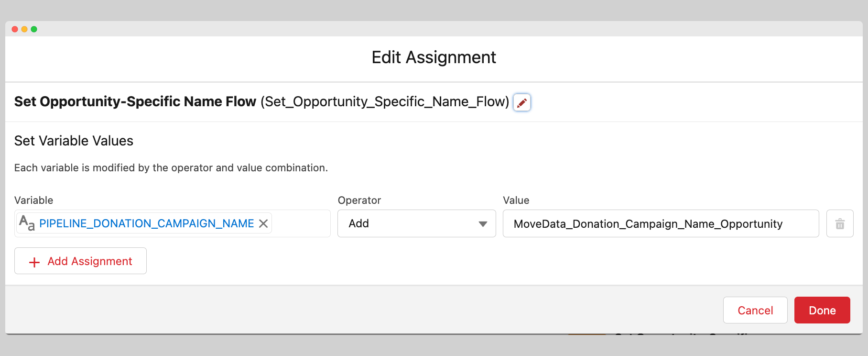868x356 pixels.
Task: Select the PIPELINE_DONATION_CAMPAIGN_NAME variable pill
Action: (146, 223)
